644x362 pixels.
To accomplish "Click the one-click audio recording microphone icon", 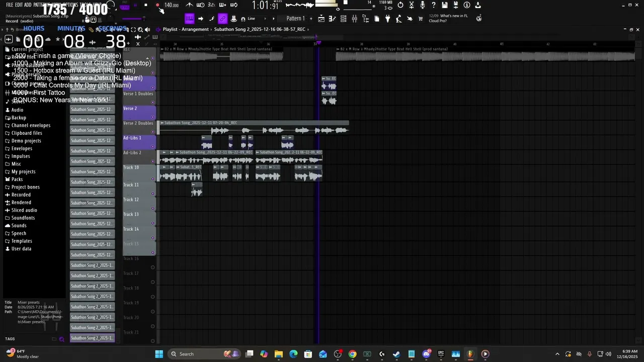I will pos(423,5).
